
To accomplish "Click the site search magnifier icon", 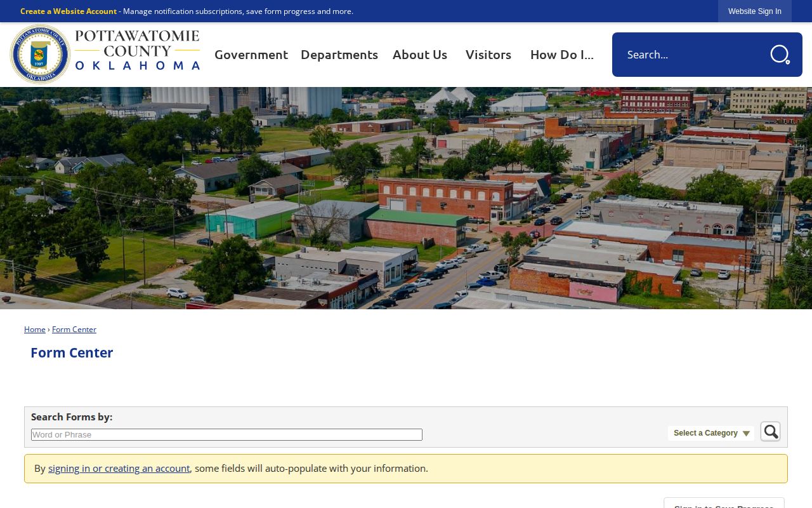I will (780, 55).
